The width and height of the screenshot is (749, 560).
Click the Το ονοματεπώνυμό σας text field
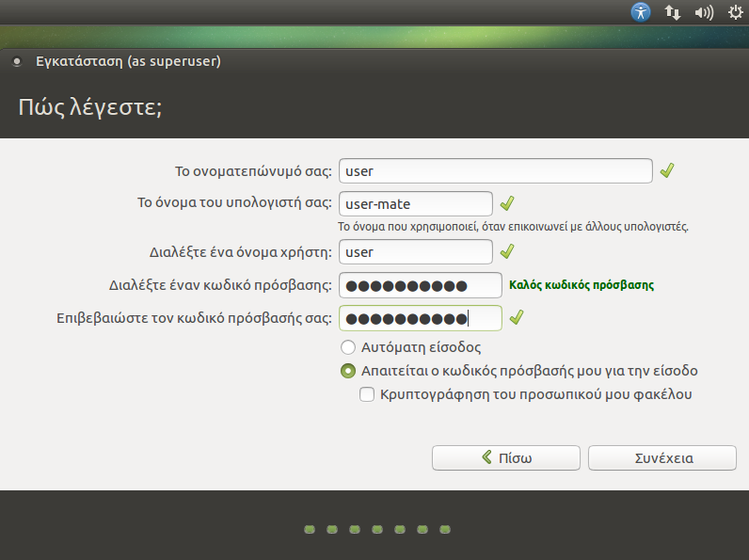tap(495, 171)
